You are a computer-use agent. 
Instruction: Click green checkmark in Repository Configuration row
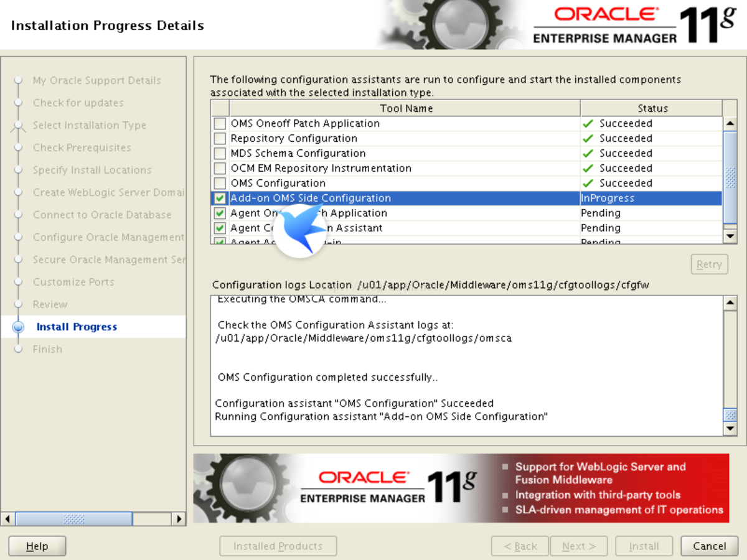(588, 138)
